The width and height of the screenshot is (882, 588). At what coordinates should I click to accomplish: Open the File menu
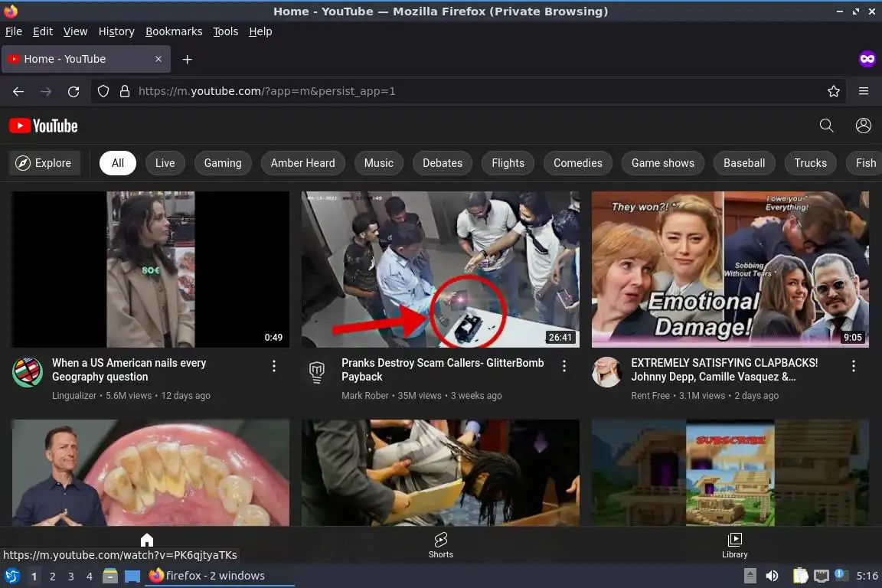point(14,31)
